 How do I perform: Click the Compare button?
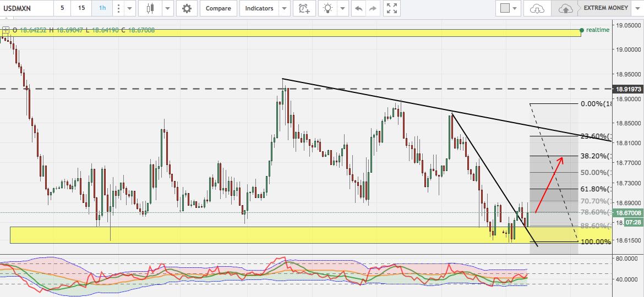click(x=219, y=8)
